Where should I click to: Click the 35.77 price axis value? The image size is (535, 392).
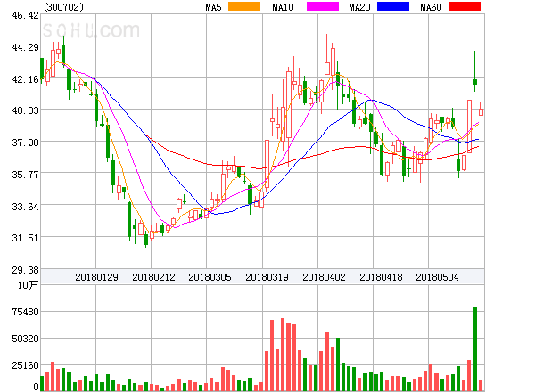[x=25, y=175]
